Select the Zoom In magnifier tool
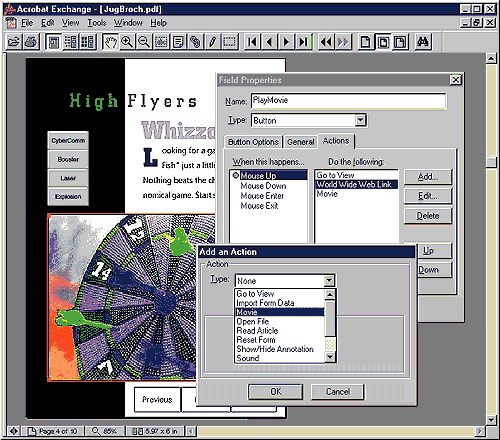The image size is (500, 440). pos(127,42)
